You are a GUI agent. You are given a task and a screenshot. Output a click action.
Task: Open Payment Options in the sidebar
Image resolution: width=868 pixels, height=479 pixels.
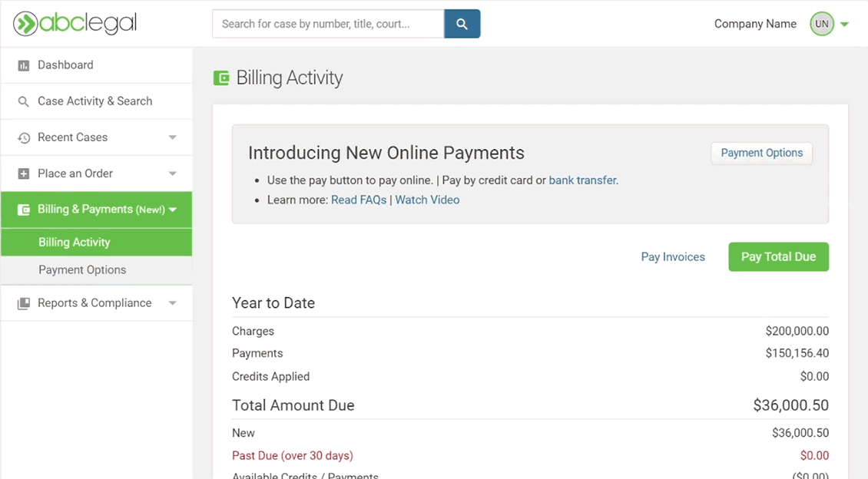tap(82, 269)
